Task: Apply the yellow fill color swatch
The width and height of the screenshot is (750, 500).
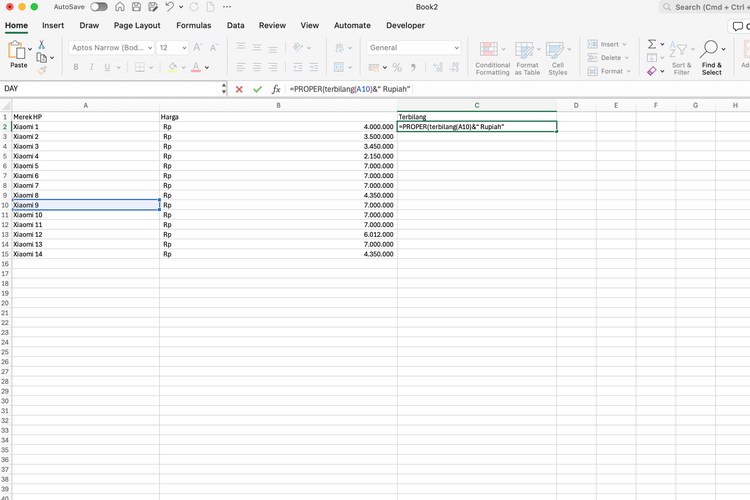Action: click(x=172, y=68)
